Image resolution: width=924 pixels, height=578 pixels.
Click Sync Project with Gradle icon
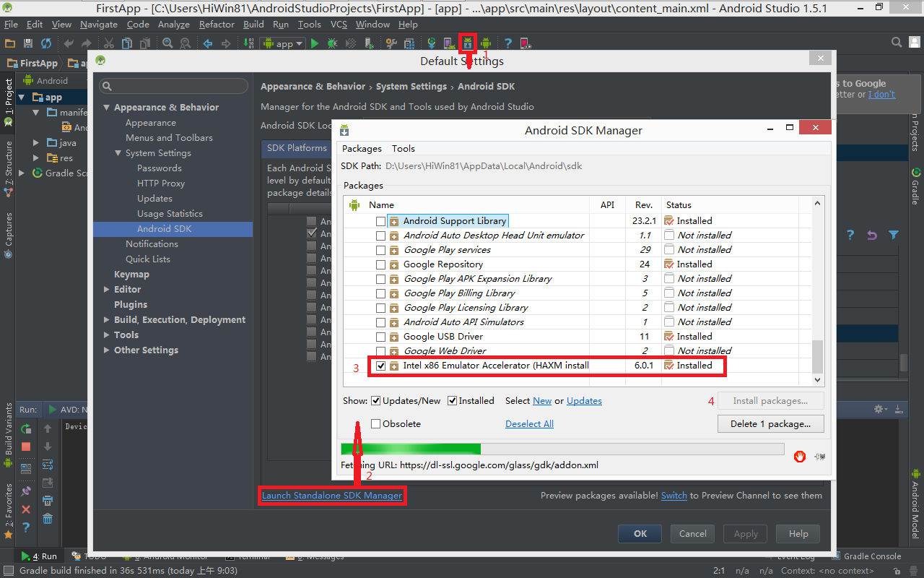click(x=432, y=44)
